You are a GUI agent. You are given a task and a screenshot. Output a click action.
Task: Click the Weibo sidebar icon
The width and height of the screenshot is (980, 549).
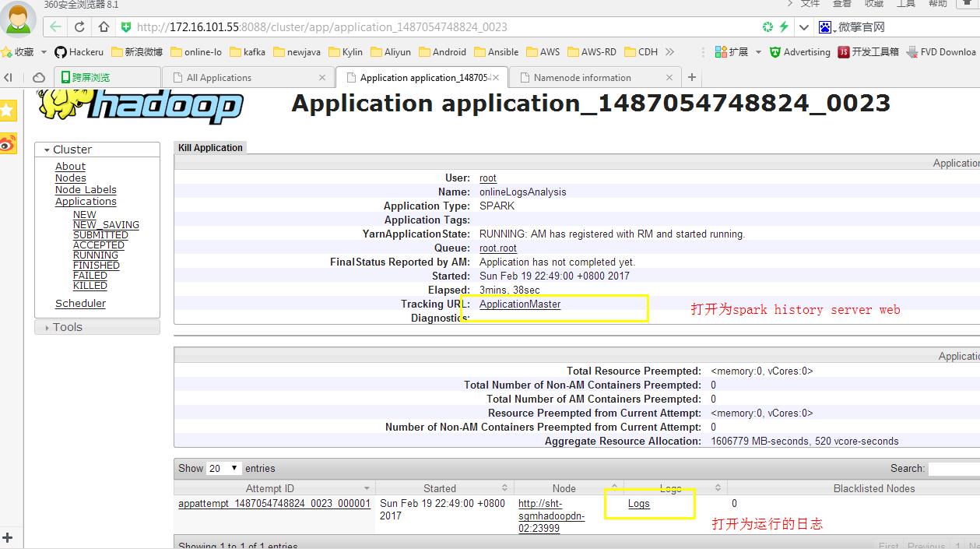[x=8, y=143]
